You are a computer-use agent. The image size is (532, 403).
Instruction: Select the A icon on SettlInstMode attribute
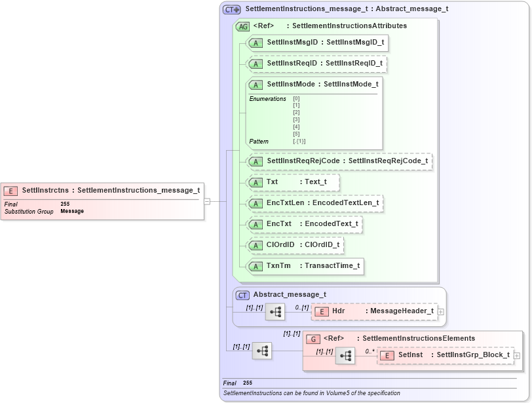(257, 85)
